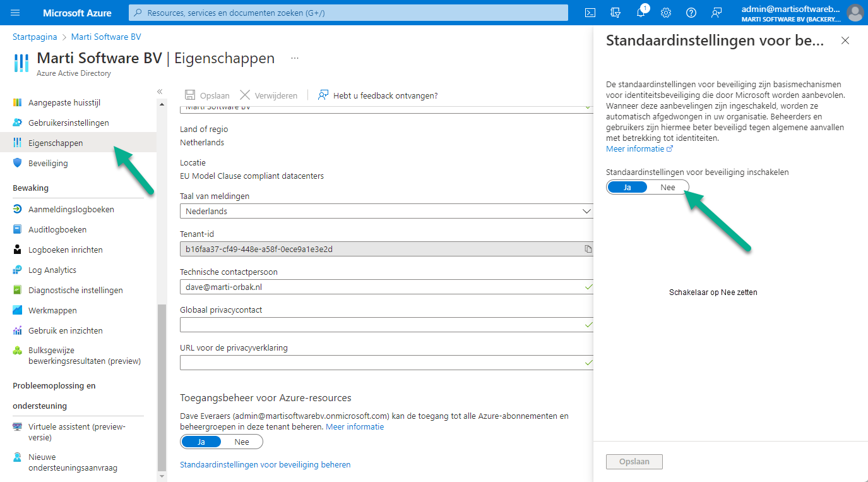Click Opslaan button in side panel
Screen dimensions: 868x482
pyautogui.click(x=634, y=461)
